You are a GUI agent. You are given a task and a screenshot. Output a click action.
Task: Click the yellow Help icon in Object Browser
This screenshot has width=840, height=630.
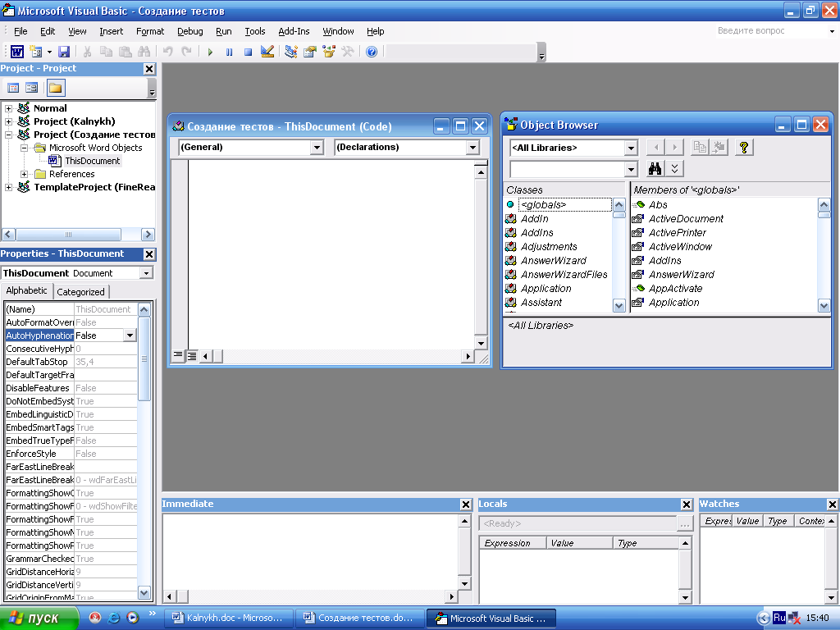click(x=743, y=148)
